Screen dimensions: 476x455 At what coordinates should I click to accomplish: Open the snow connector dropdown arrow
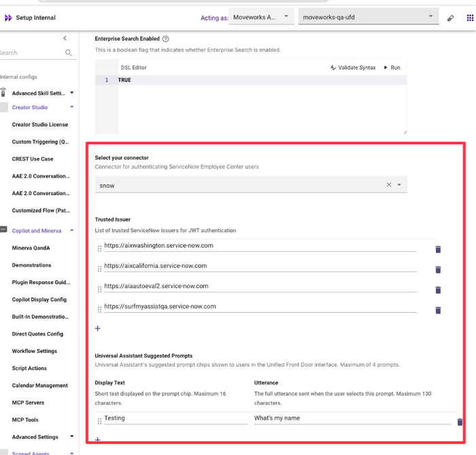click(x=399, y=185)
